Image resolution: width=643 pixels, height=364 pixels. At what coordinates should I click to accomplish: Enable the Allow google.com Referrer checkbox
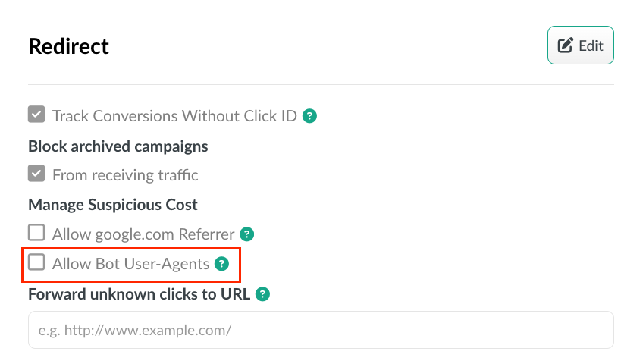click(x=36, y=232)
